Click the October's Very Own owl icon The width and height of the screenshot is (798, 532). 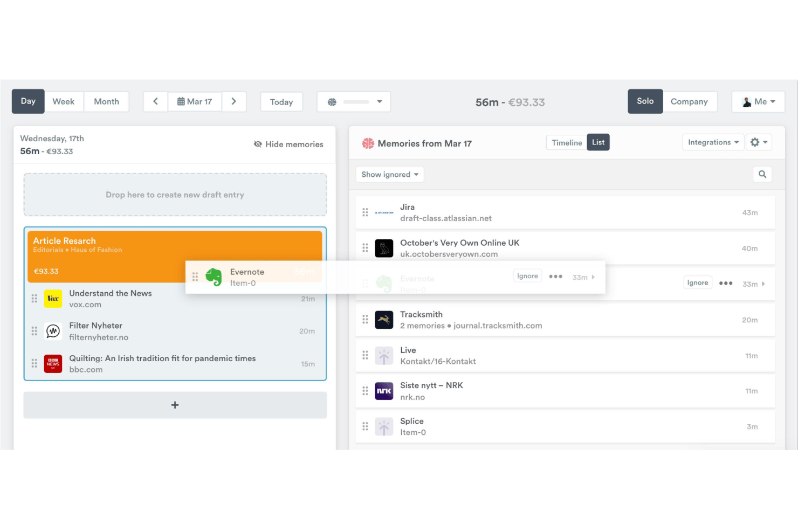384,248
